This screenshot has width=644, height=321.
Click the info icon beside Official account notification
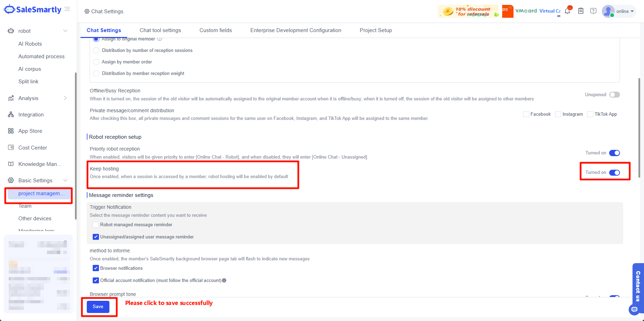pyautogui.click(x=224, y=280)
